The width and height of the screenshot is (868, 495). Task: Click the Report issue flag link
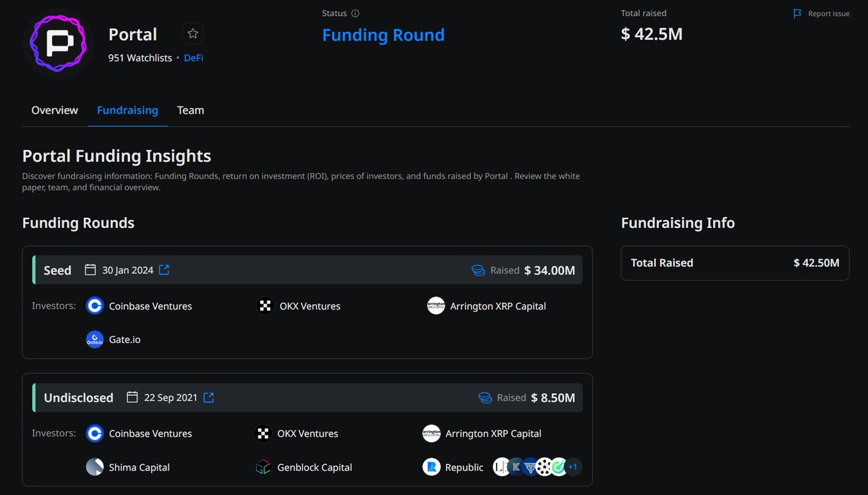click(x=821, y=14)
